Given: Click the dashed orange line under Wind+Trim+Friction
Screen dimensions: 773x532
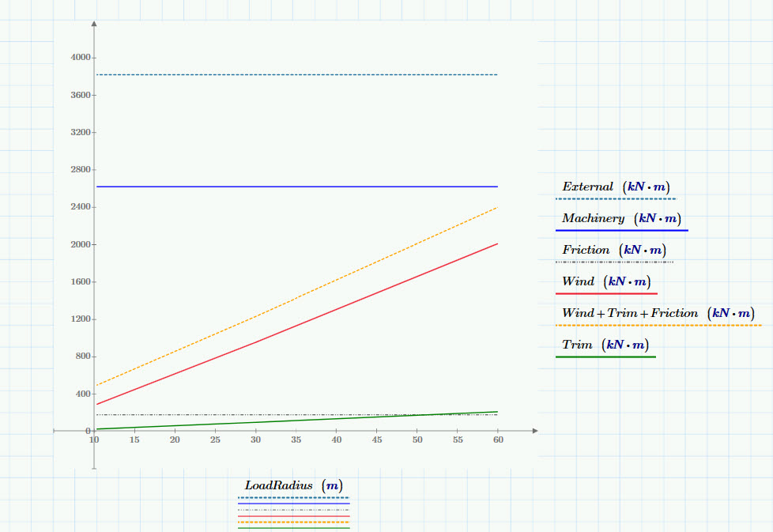Looking at the screenshot, I should 658,326.
